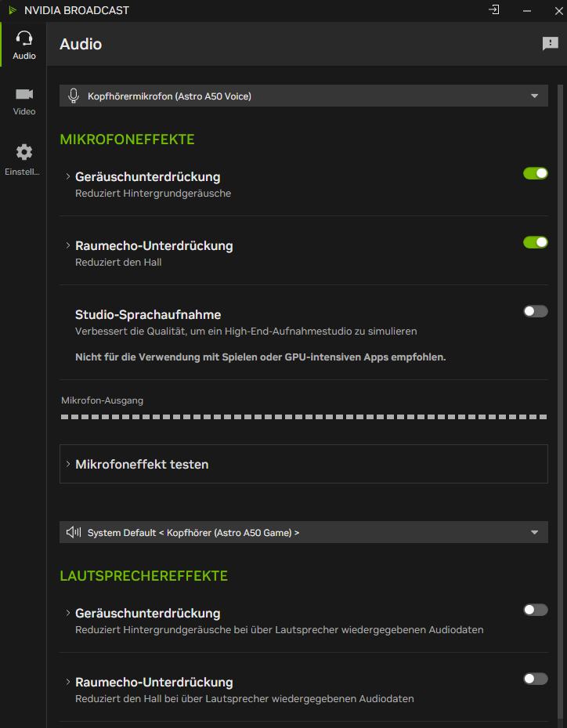Viewport: 567px width, 728px height.
Task: Expand microphone Raumecho-Unterdrückung chevron
Action: point(68,245)
